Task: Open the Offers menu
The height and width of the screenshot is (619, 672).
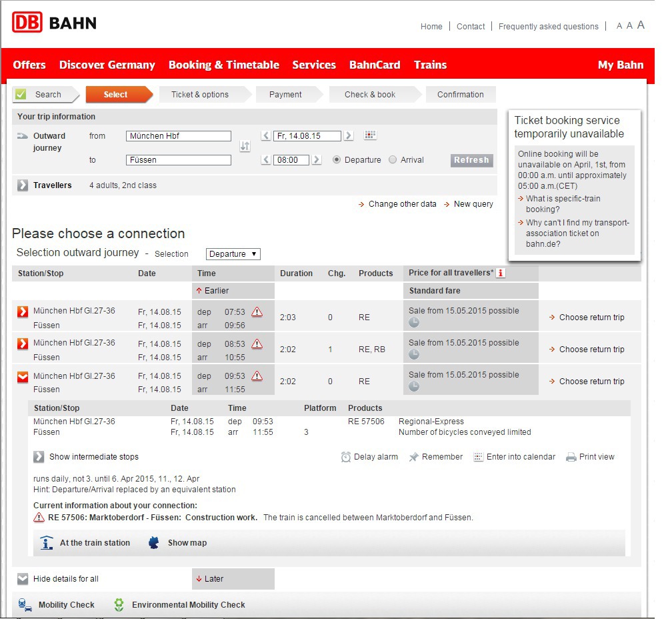Action: [x=29, y=65]
